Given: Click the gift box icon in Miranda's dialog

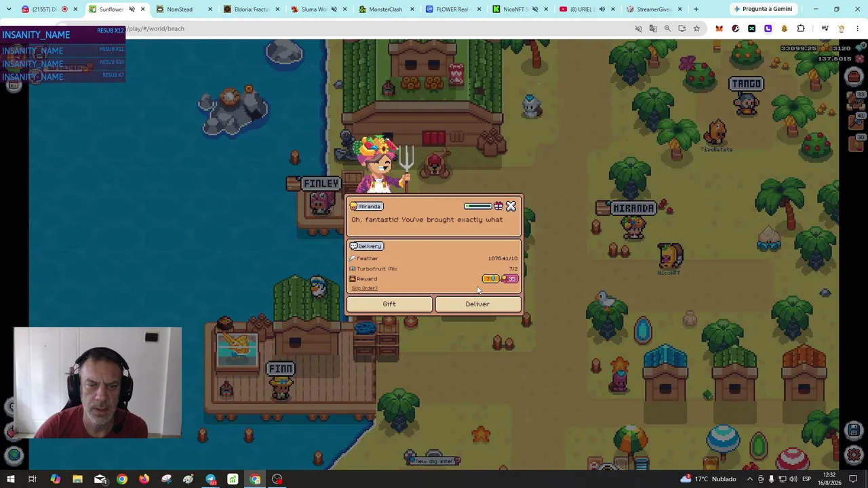Looking at the screenshot, I should point(498,206).
